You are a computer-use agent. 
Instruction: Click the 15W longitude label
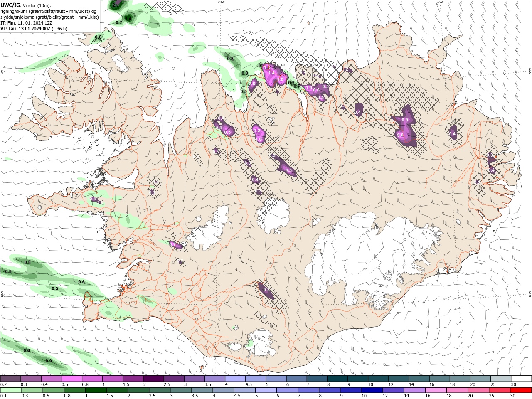point(440,2)
